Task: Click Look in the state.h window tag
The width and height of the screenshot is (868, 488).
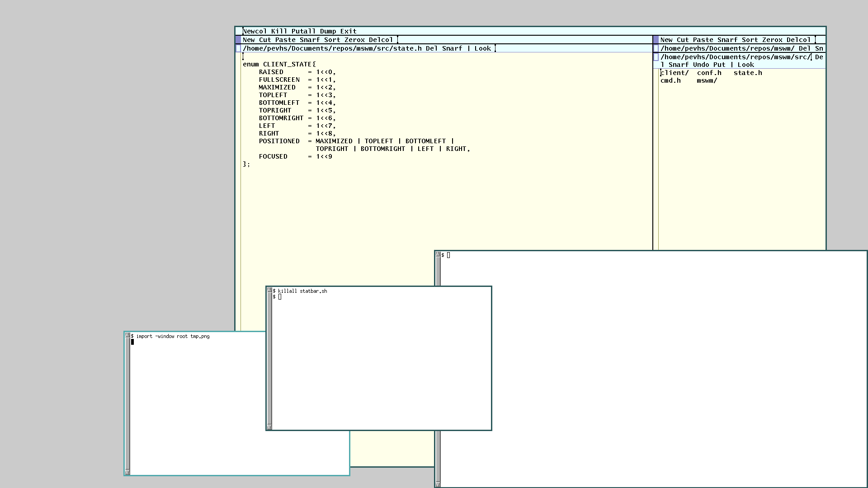Action: pyautogui.click(x=482, y=48)
